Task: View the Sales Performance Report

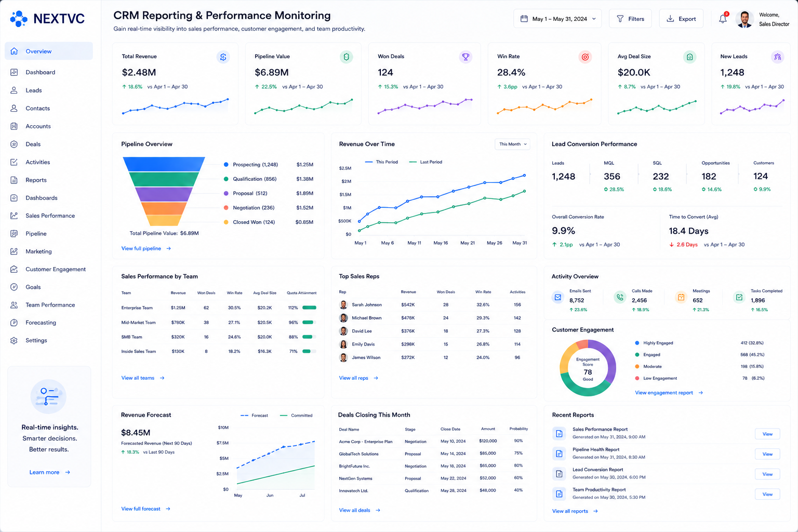Action: tap(767, 434)
